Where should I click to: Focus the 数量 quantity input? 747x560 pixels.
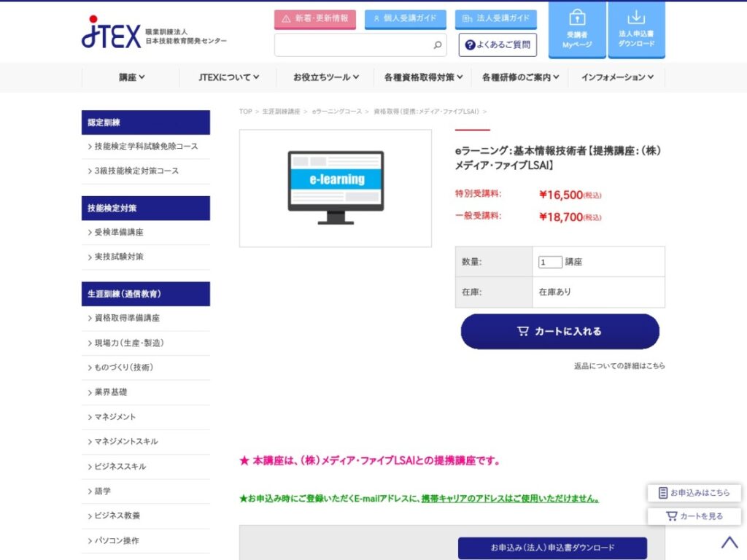(x=550, y=262)
